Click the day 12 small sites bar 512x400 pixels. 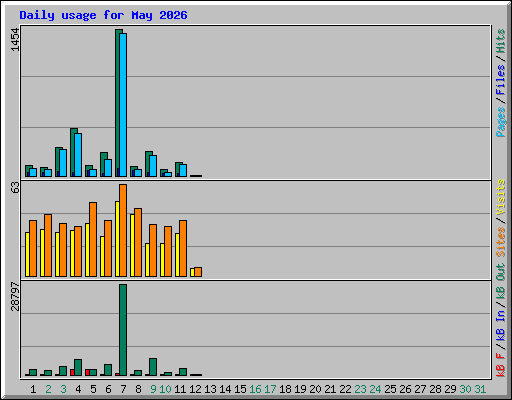198,272
